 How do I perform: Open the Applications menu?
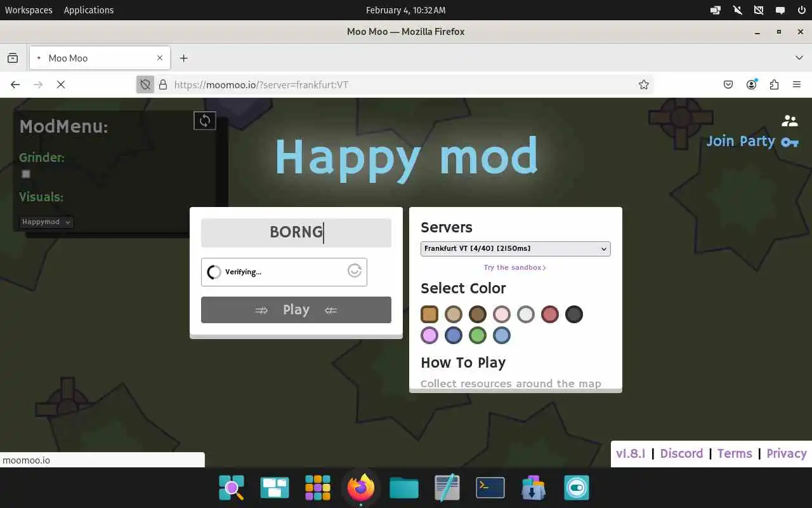point(89,10)
